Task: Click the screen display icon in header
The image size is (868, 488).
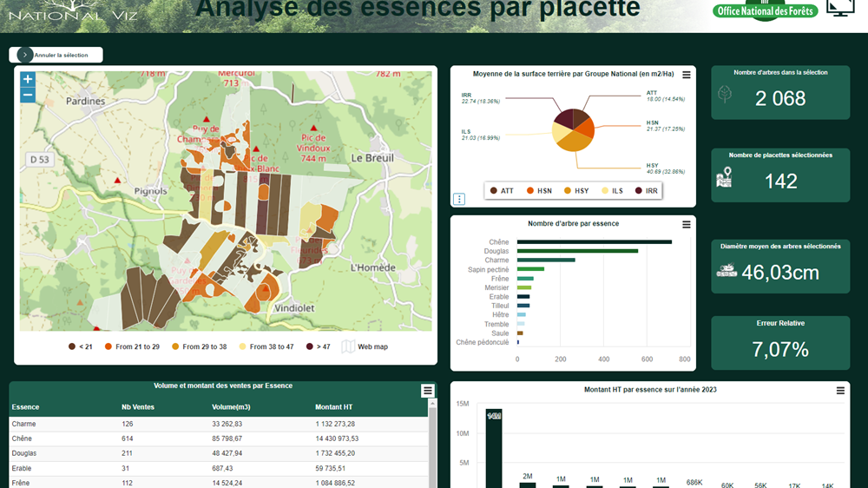Action: point(839,8)
